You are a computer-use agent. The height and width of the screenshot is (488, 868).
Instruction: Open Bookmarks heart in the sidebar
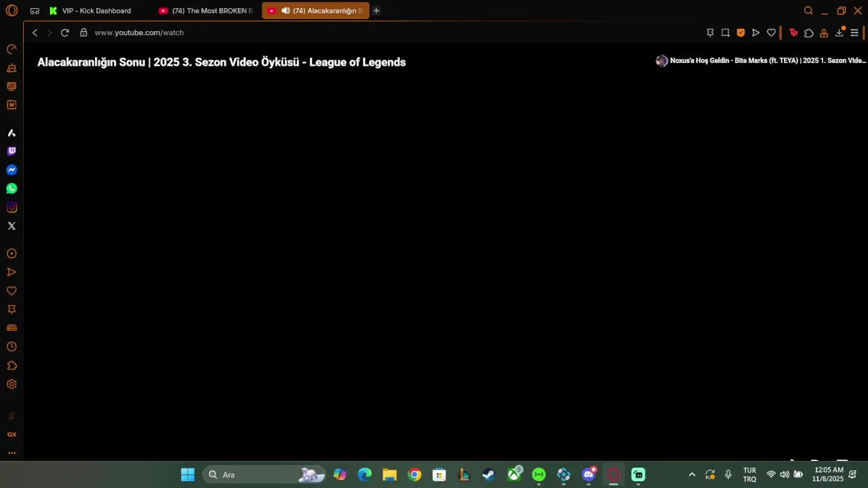(x=12, y=291)
